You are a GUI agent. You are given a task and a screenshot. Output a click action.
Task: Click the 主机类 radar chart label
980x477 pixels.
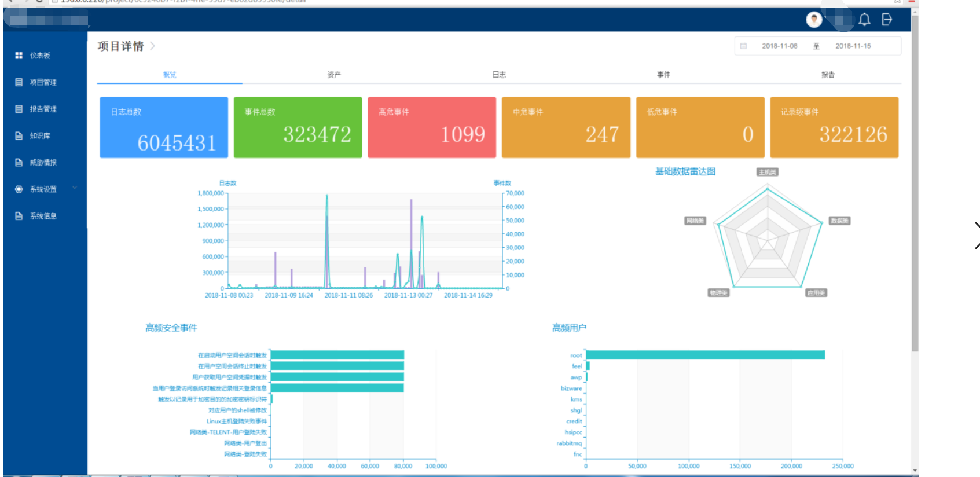[768, 172]
